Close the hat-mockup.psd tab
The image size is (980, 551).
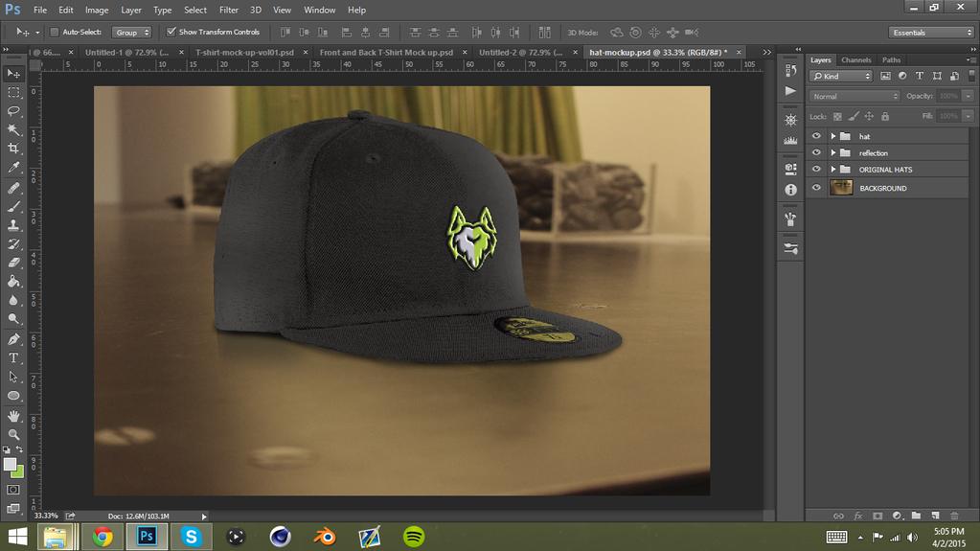(739, 53)
